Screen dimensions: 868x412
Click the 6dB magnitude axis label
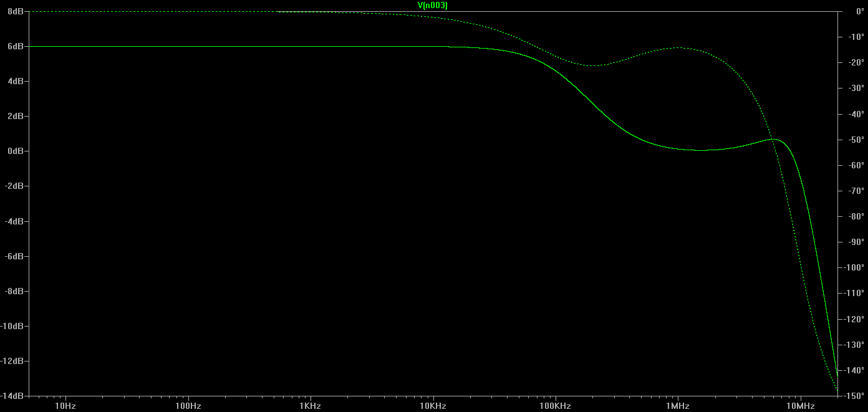pos(16,46)
